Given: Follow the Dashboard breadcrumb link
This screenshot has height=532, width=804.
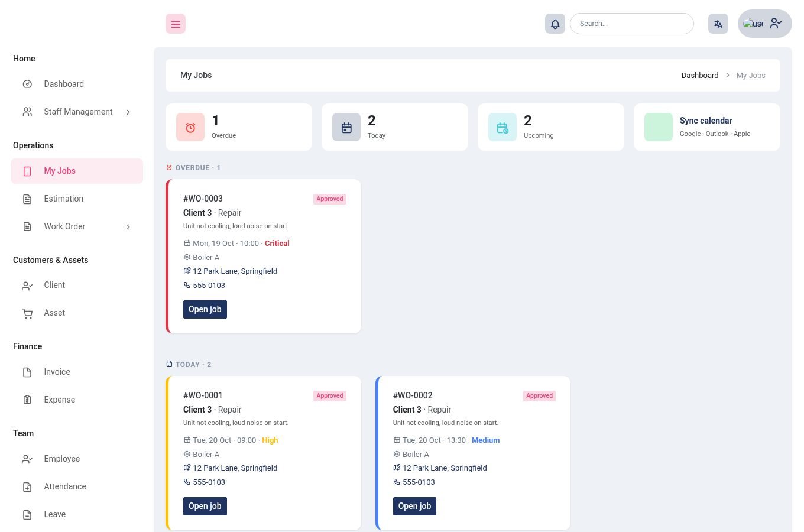Looking at the screenshot, I should click(x=700, y=75).
